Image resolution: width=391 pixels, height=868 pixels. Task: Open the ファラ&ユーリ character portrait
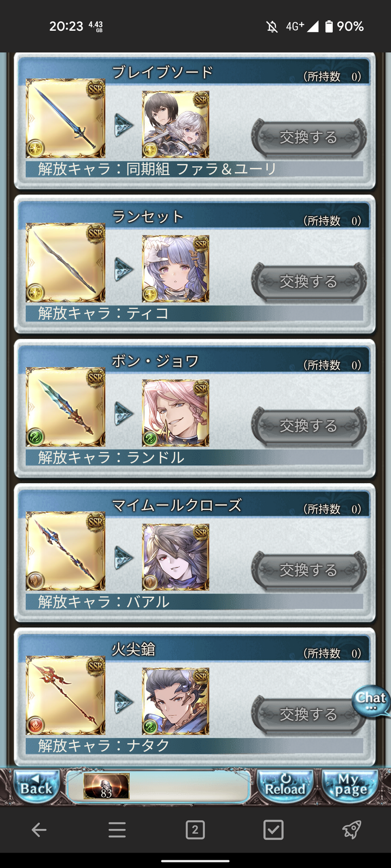click(x=176, y=124)
